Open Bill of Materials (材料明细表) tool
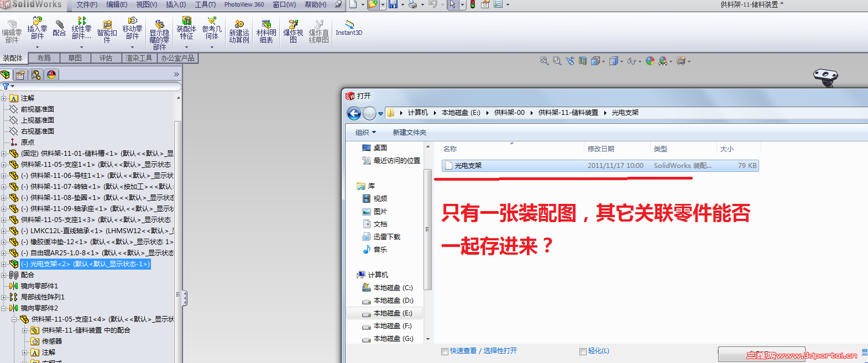This screenshot has height=363, width=868. [266, 32]
